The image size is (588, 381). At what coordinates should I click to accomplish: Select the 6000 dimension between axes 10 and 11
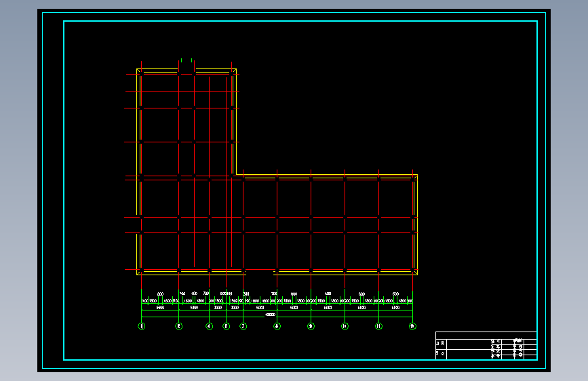[362, 308]
